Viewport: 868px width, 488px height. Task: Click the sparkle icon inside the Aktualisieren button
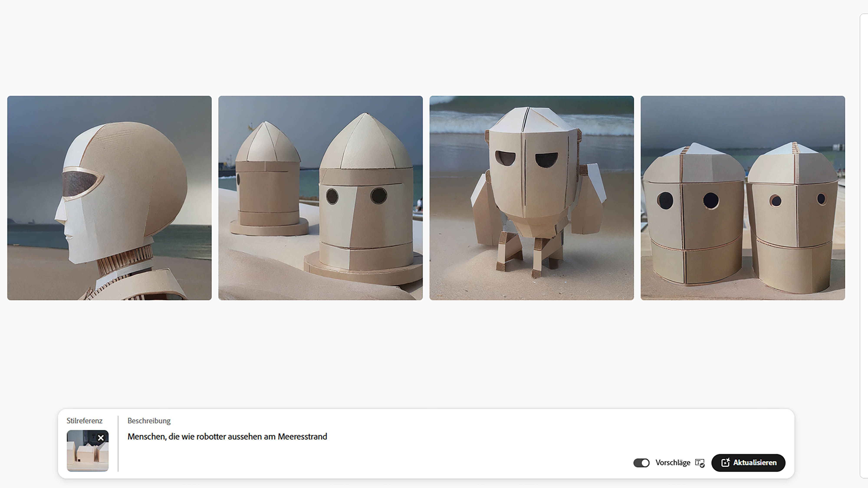pos(725,462)
